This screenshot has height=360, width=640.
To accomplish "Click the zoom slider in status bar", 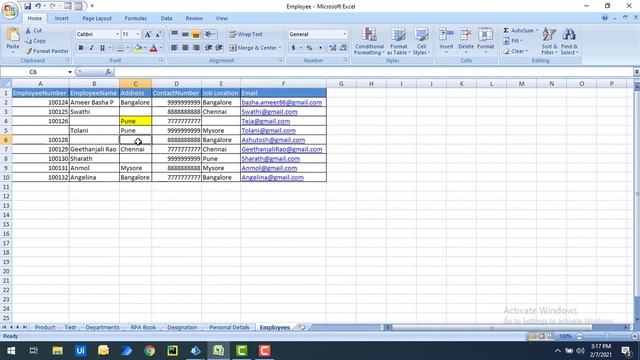I will coord(607,336).
